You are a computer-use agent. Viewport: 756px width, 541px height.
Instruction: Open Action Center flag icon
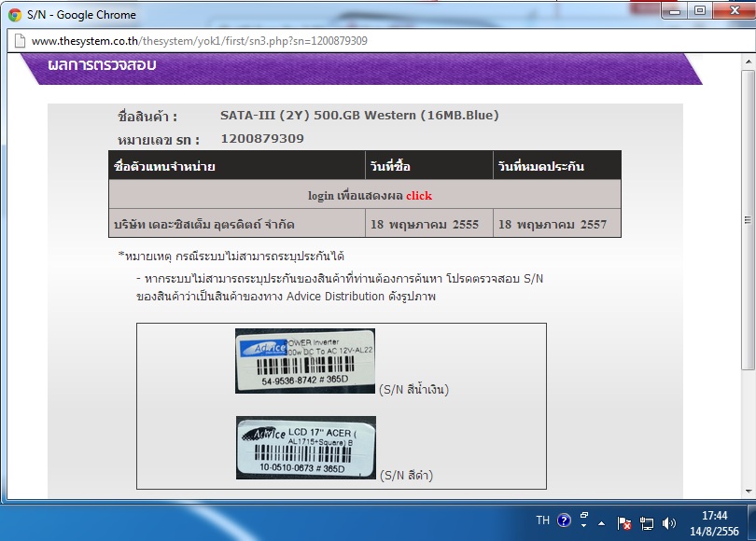[x=623, y=523]
